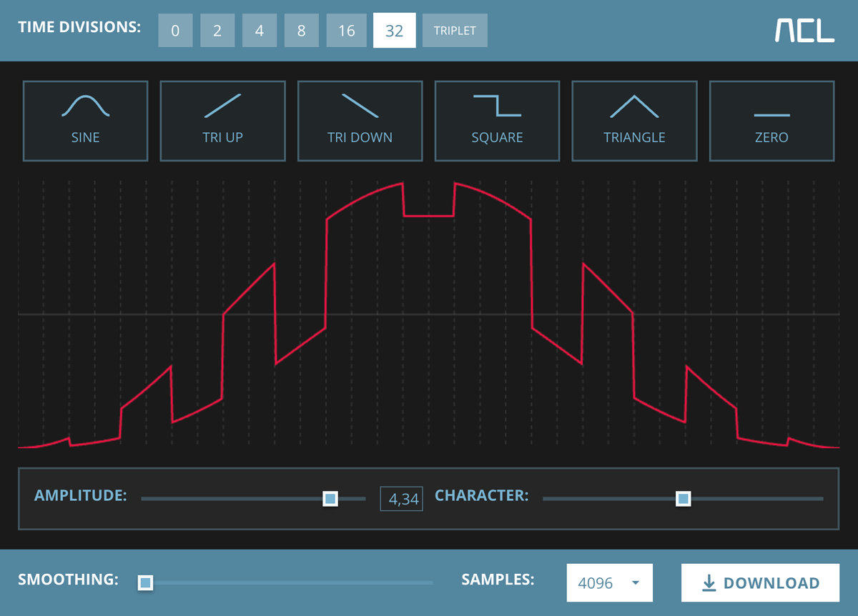858x616 pixels.
Task: Toggle the Triplet time division
Action: click(455, 31)
